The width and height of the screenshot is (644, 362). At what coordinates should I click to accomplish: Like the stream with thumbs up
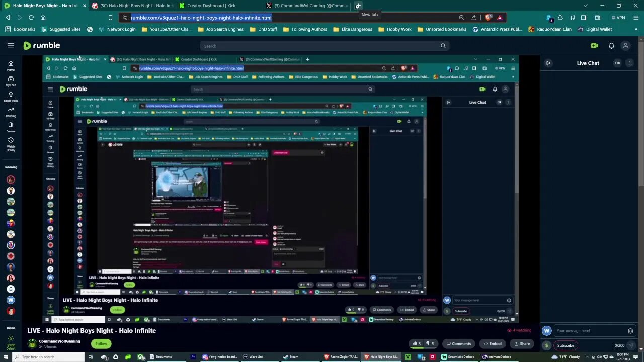click(x=418, y=344)
